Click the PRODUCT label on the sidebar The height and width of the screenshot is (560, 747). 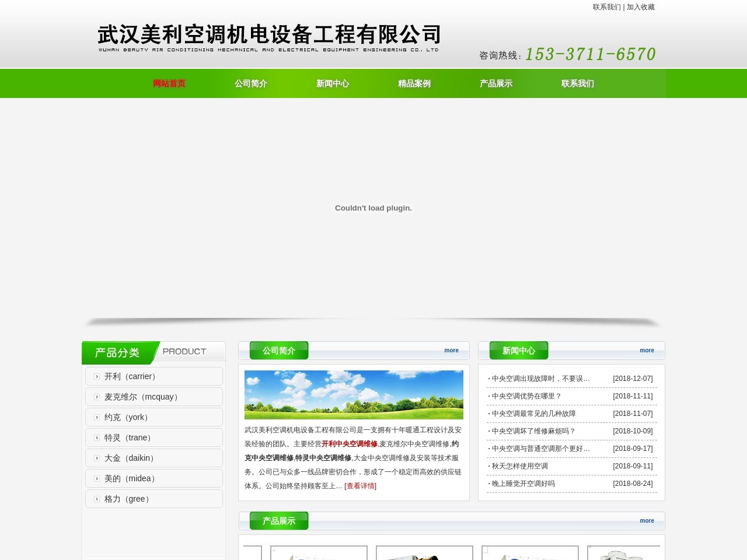click(184, 351)
